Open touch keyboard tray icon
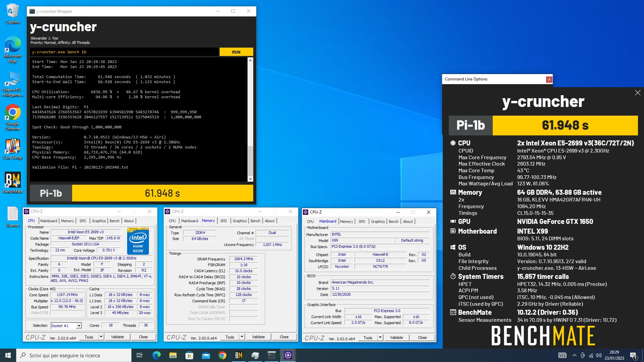The height and width of the screenshot is (362, 644). [x=562, y=355]
